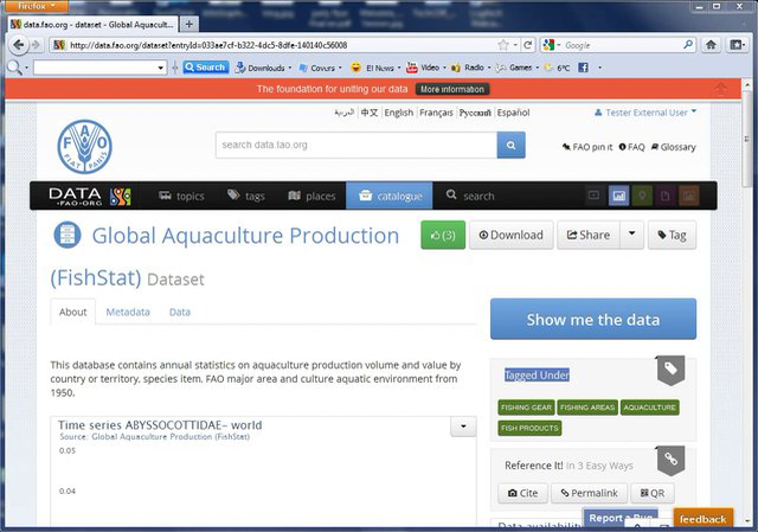
Task: Select the dark first view icon in navbar
Action: [594, 196]
